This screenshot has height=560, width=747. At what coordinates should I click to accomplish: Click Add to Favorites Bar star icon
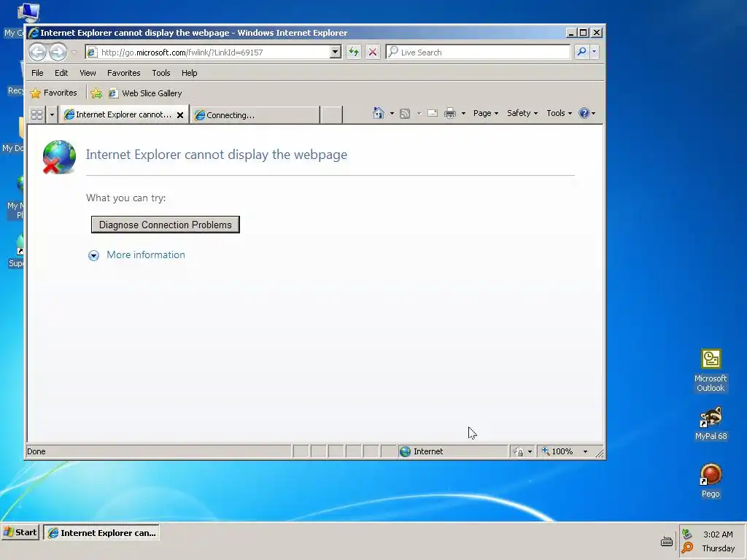click(96, 93)
